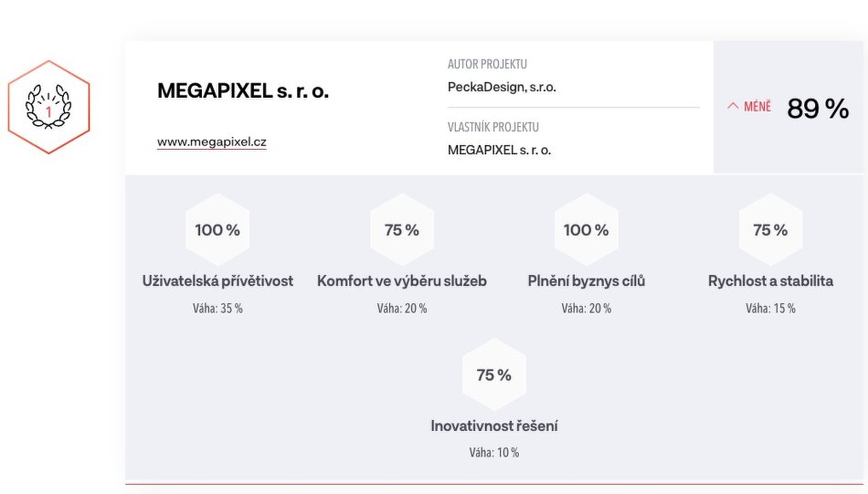868x494 pixels.
Task: Click the AUTOR PROJEKTU caption
Action: click(487, 64)
